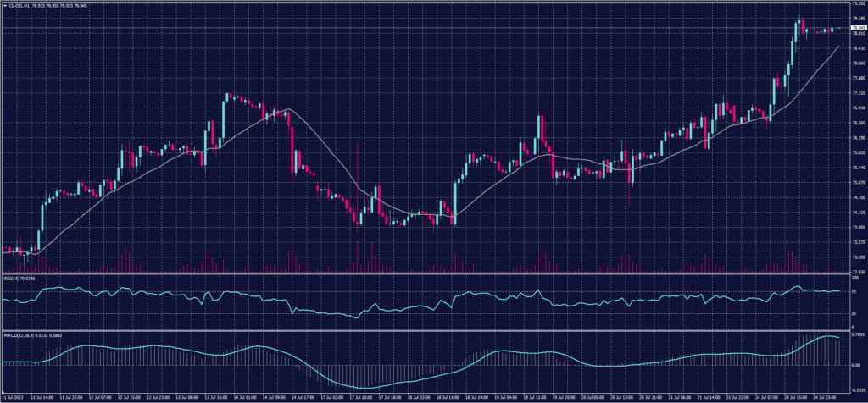Click the 76.190 price axis level
This screenshot has width=868, height=403.
coord(852,138)
